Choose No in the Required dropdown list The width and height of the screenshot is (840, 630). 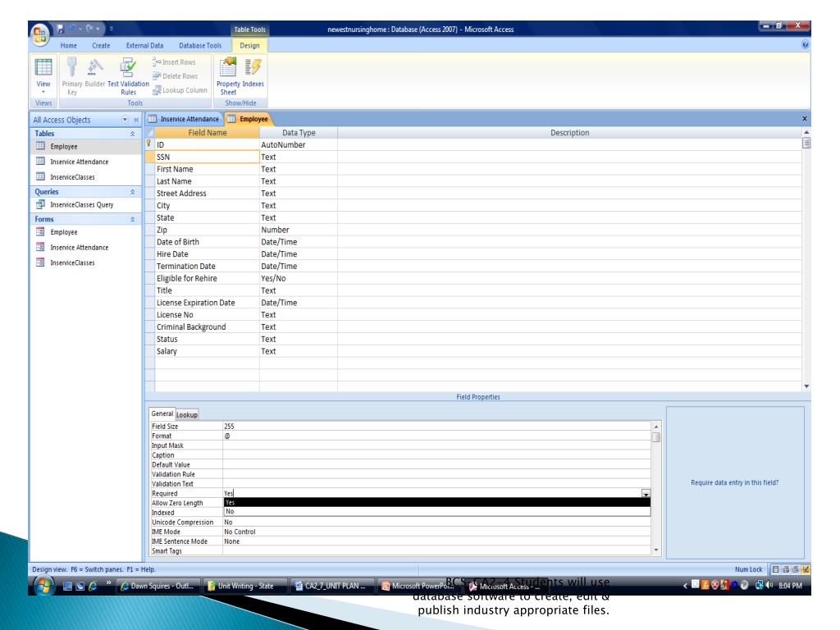[436, 512]
